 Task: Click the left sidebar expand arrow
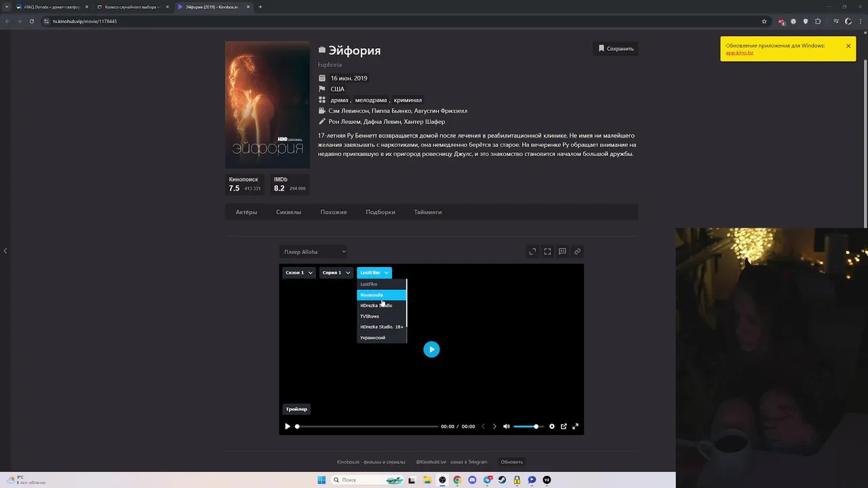[x=5, y=251]
